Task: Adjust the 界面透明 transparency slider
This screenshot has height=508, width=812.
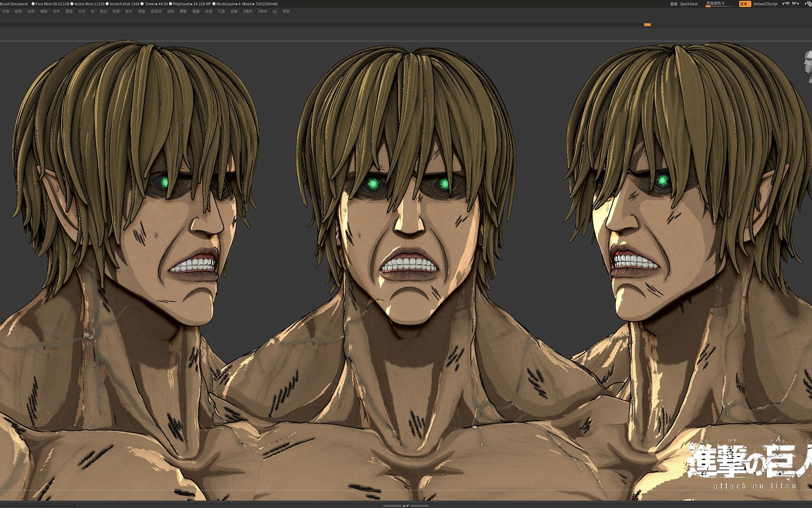Action: [x=721, y=4]
